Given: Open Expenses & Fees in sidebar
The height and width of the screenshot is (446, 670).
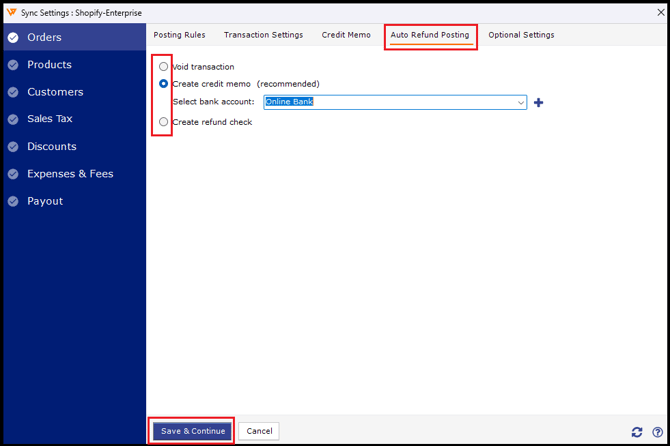Looking at the screenshot, I should coord(70,174).
